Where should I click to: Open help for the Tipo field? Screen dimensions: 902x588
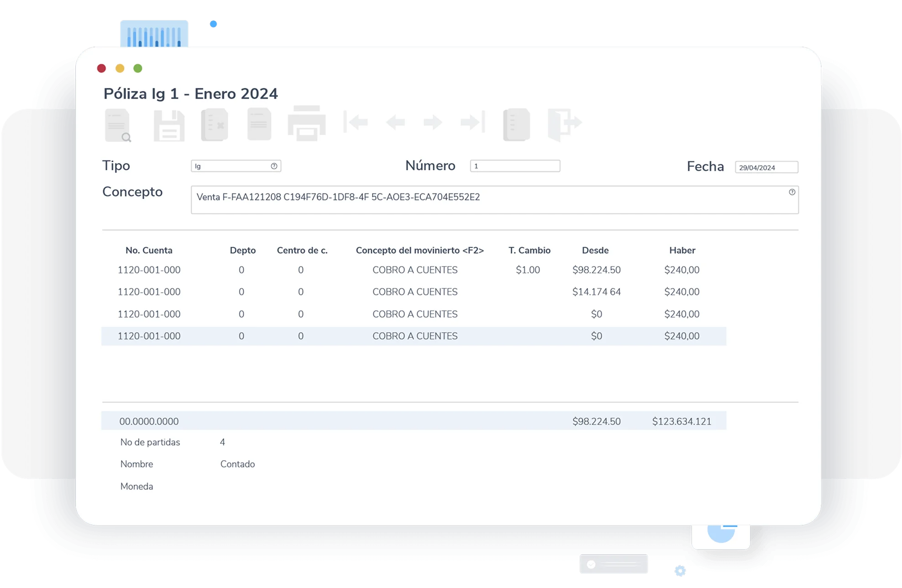click(x=274, y=166)
